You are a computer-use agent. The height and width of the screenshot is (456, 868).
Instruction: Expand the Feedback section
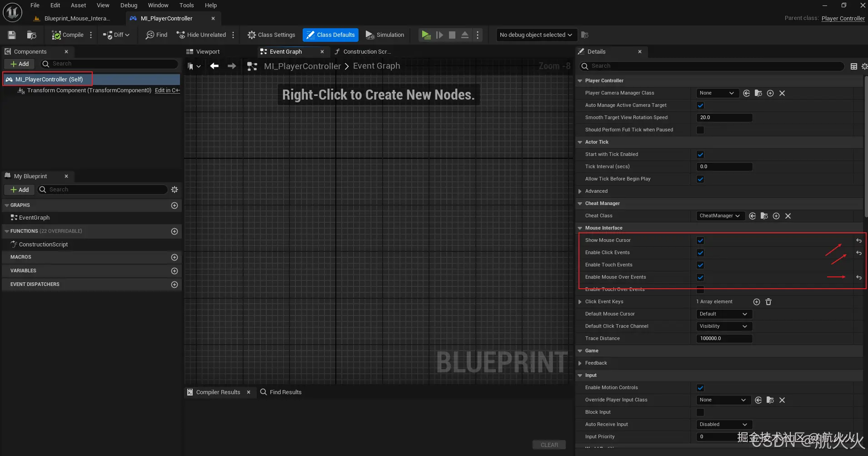click(580, 363)
